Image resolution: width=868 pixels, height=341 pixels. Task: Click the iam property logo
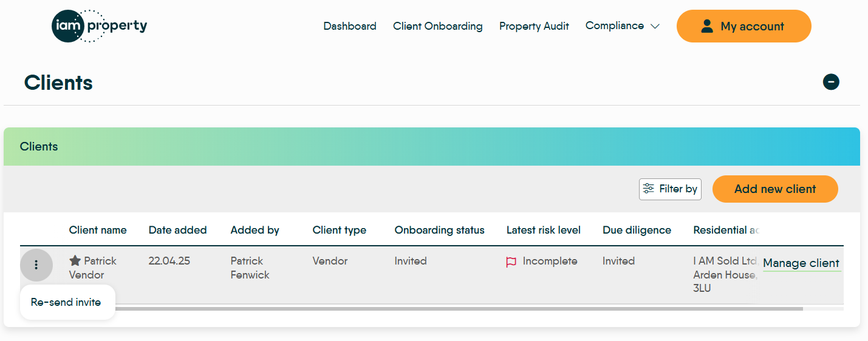[x=100, y=26]
